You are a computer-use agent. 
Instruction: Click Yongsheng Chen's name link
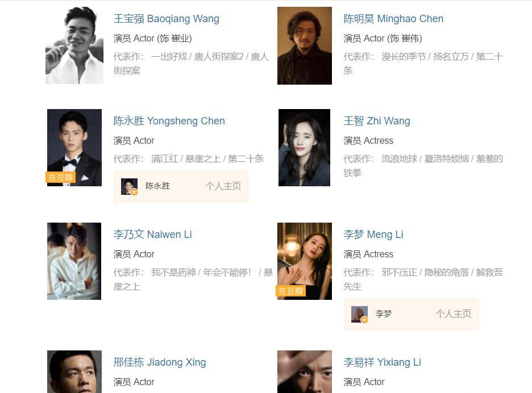(169, 121)
